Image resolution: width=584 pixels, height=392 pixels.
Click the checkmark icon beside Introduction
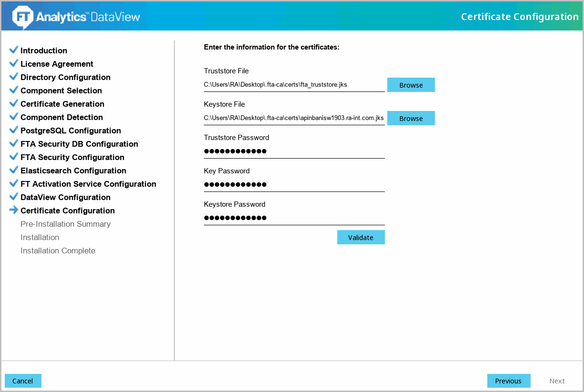(x=14, y=50)
